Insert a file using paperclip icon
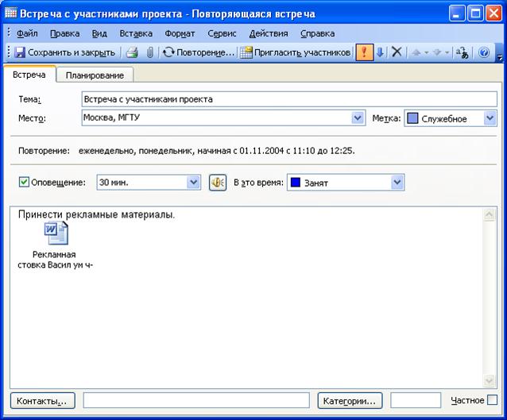 [x=149, y=52]
